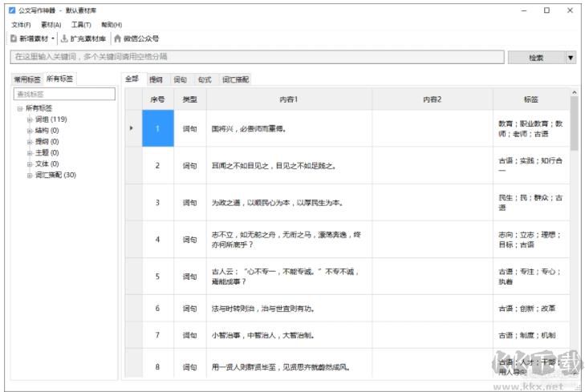Collapse the 所有标签 root node
The width and height of the screenshot is (585, 392).
(20, 108)
